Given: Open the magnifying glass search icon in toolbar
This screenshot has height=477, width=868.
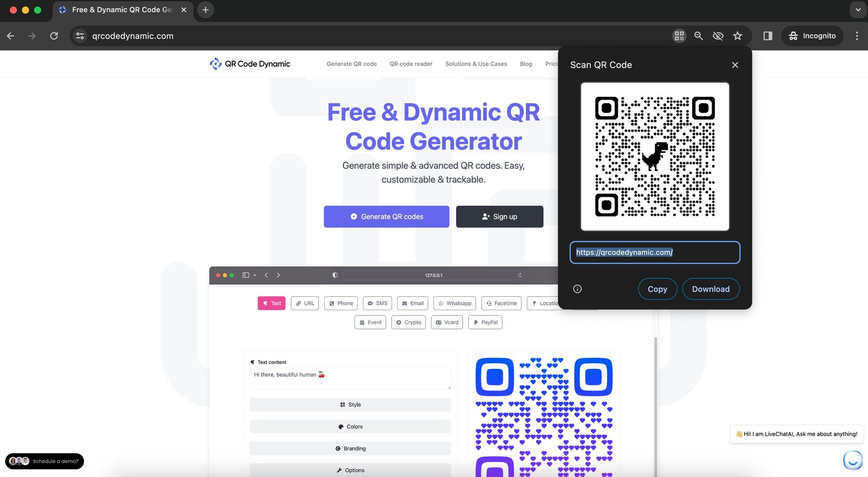Looking at the screenshot, I should [699, 36].
